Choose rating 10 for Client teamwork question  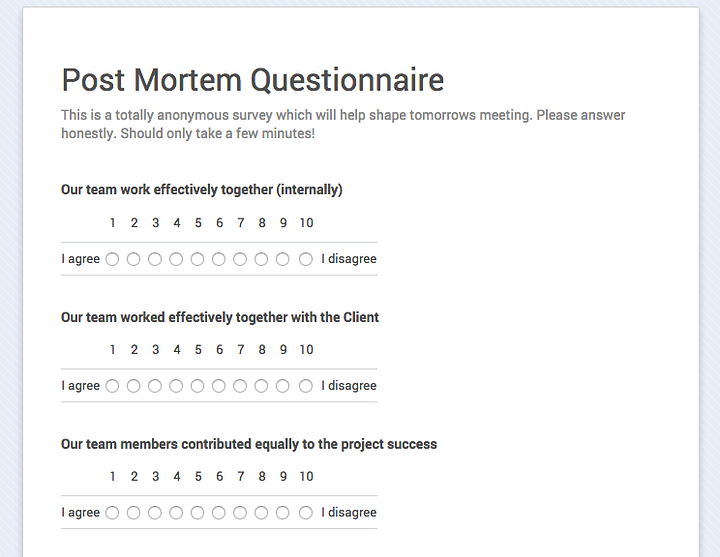(x=306, y=386)
